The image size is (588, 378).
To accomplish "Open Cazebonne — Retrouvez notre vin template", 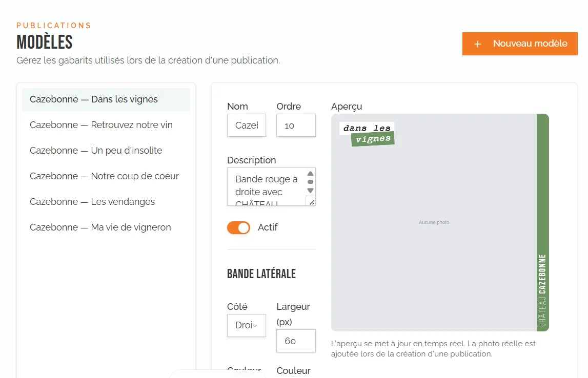I will 106,125.
